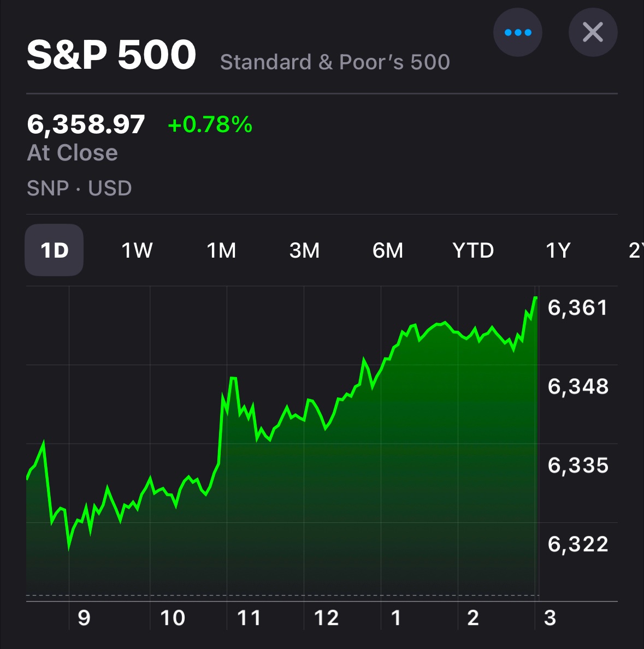Image resolution: width=644 pixels, height=649 pixels.
Task: Show the 6M chart range
Action: pyautogui.click(x=388, y=251)
